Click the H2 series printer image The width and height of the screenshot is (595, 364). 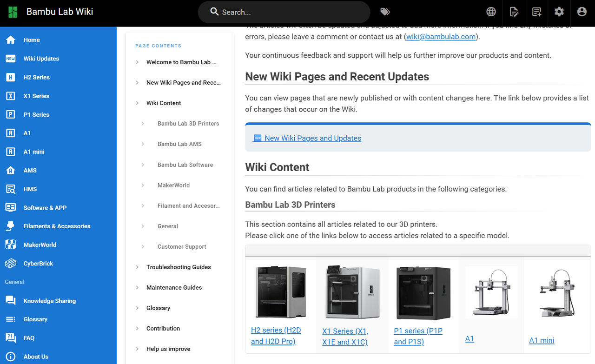281,292
